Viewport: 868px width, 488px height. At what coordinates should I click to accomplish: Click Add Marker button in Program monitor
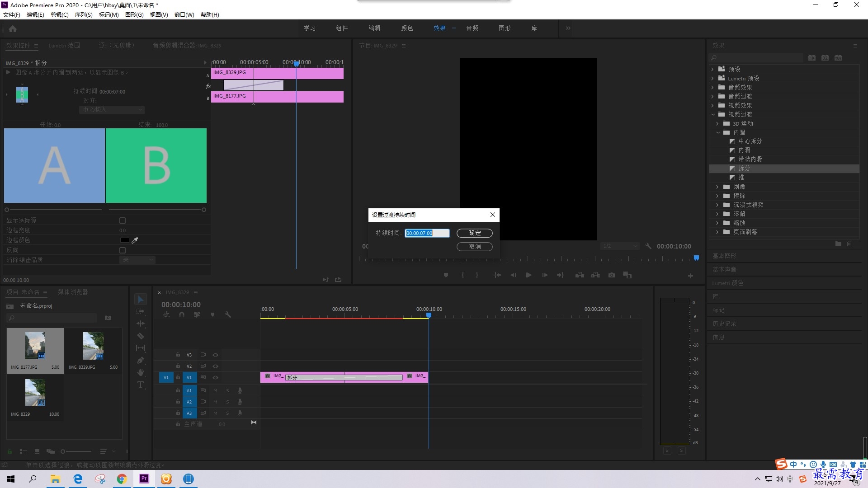(x=446, y=275)
